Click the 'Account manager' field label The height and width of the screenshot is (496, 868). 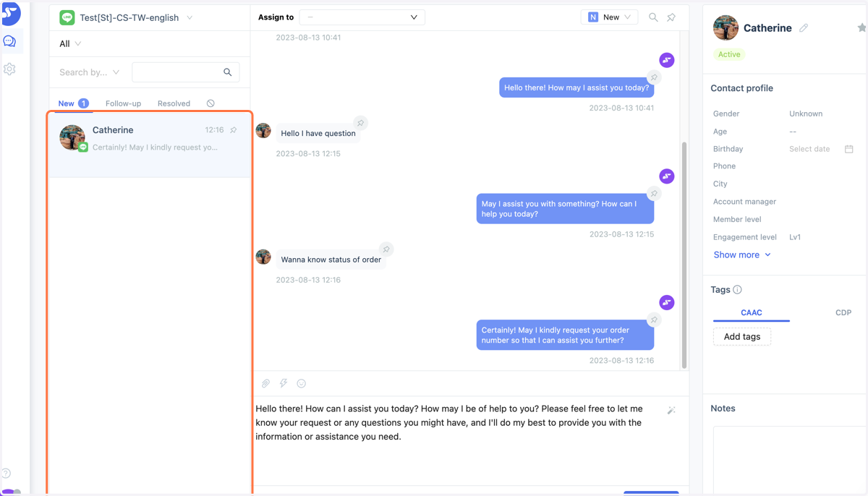744,202
